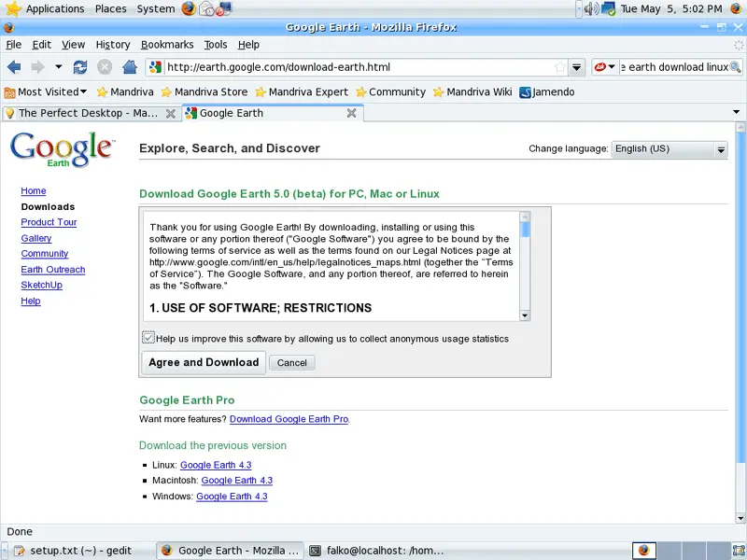Viewport: 747px width, 560px height.
Task: Open the search engine selector dropdown
Action: click(x=605, y=67)
